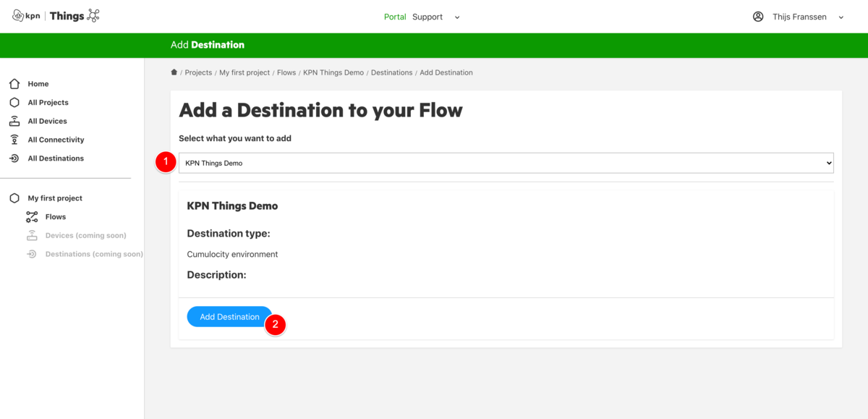The height and width of the screenshot is (419, 868).
Task: Open All Devices in sidebar
Action: click(48, 122)
